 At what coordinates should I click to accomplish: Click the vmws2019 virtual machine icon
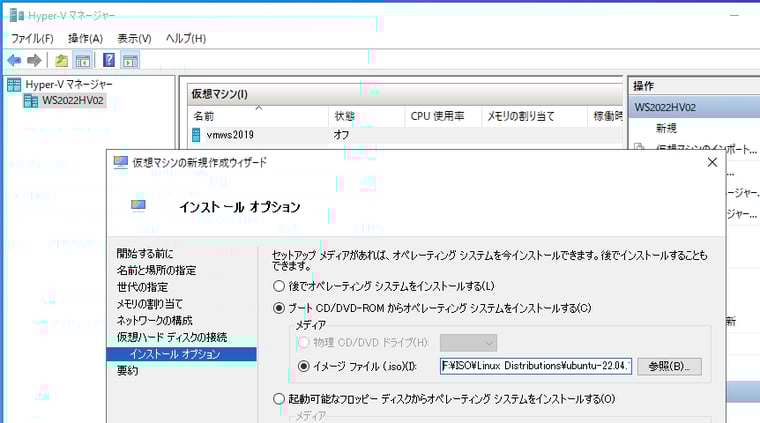[196, 135]
